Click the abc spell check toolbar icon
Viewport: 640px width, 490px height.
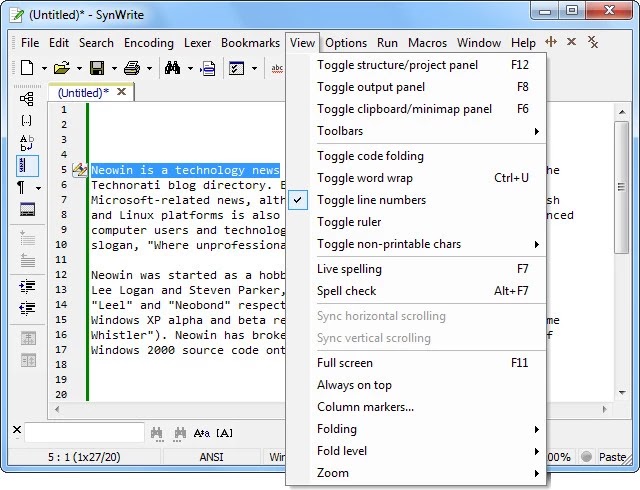pos(277,68)
